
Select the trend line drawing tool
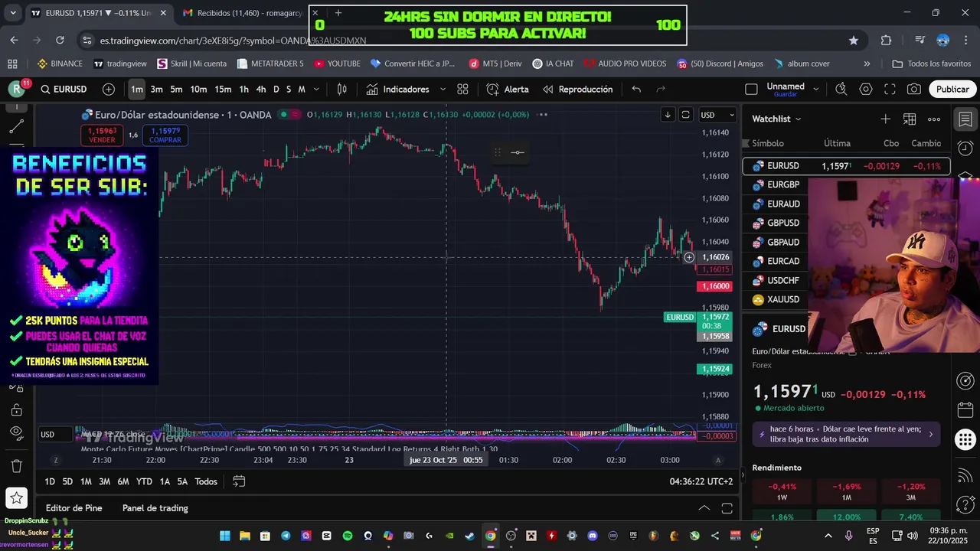pyautogui.click(x=17, y=126)
